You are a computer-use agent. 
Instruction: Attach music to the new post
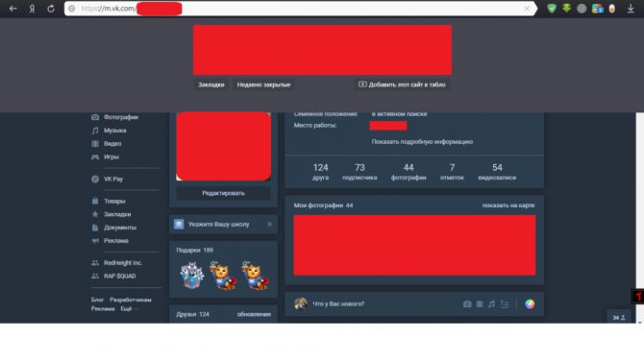click(491, 304)
